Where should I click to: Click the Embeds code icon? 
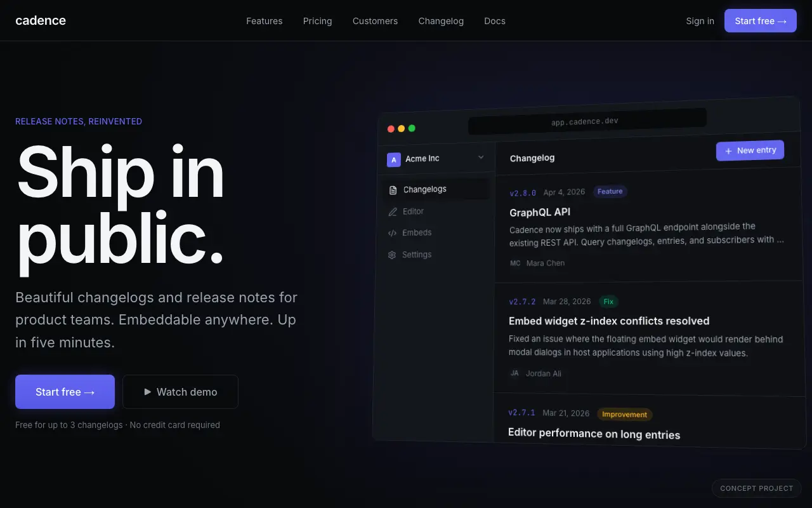click(x=392, y=233)
